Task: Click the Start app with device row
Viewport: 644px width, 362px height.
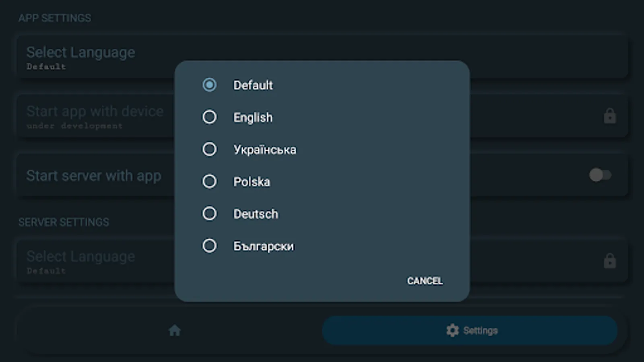Action: click(x=95, y=115)
